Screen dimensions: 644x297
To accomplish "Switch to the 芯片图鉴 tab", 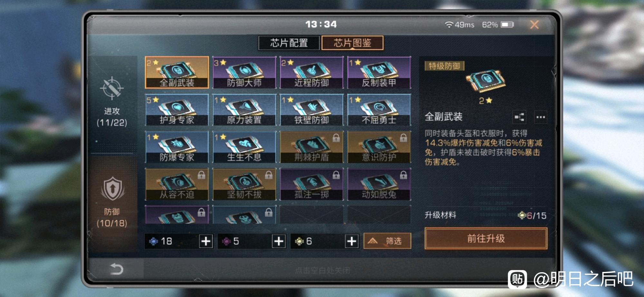I will click(352, 43).
